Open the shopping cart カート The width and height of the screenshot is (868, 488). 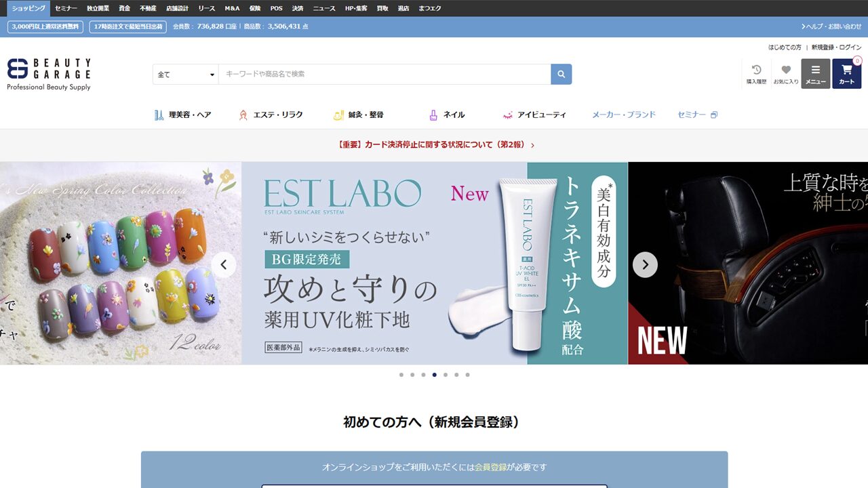846,73
